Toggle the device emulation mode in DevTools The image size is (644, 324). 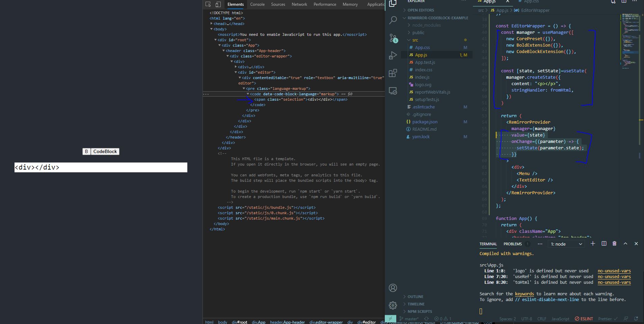pos(218,4)
